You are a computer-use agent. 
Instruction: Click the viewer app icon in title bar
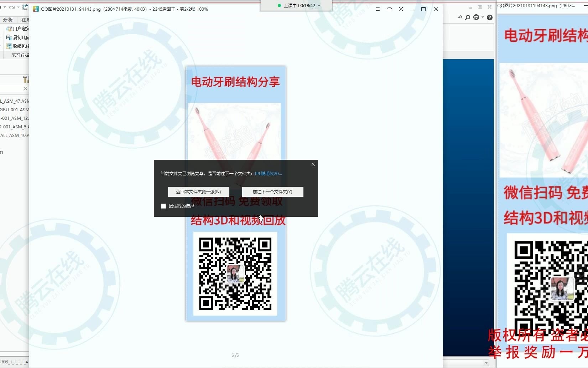pyautogui.click(x=36, y=9)
